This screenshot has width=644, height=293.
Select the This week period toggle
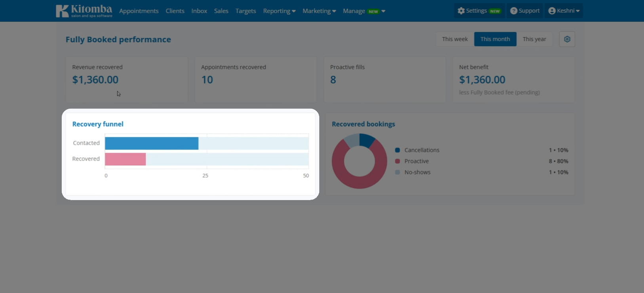[455, 39]
